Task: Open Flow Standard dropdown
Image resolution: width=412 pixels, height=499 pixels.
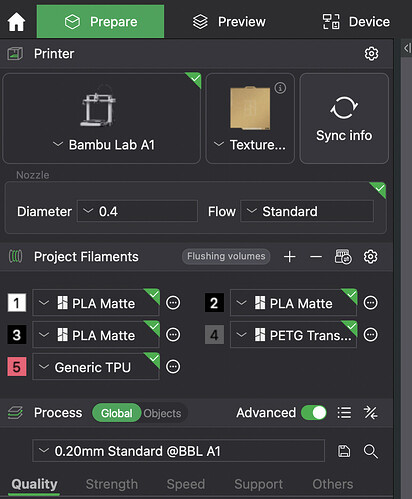Action: coord(307,211)
